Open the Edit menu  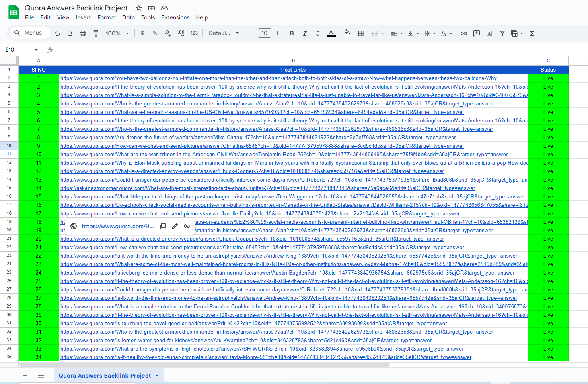tap(45, 17)
